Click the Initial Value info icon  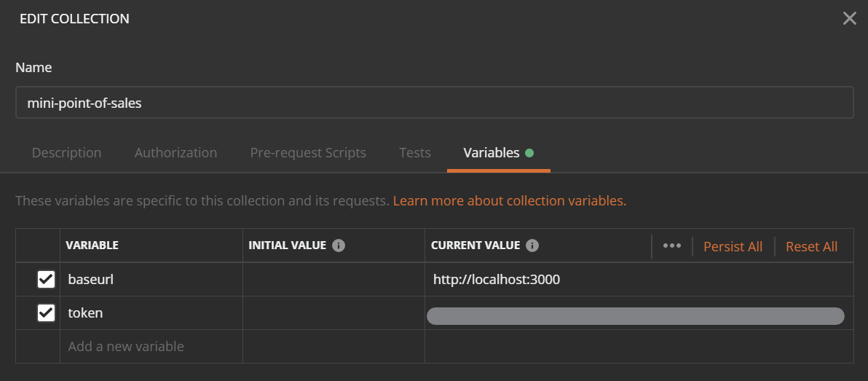[x=338, y=246]
